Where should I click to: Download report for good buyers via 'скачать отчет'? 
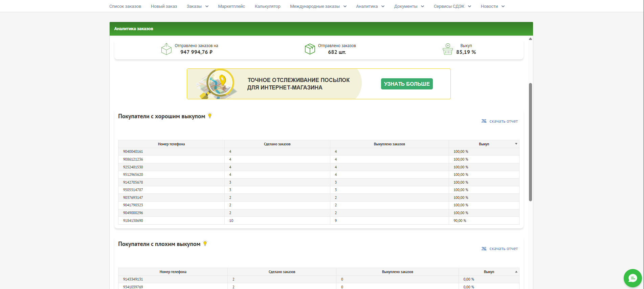(503, 121)
